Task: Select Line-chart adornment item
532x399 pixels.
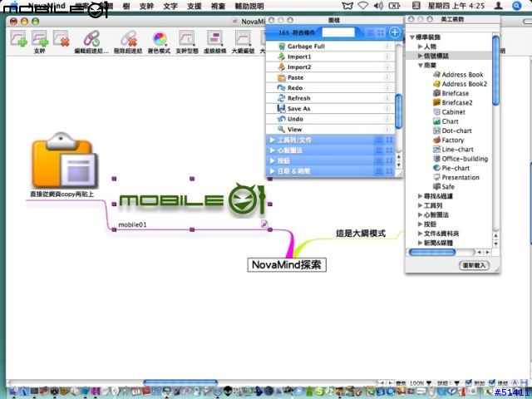Action: (453, 150)
